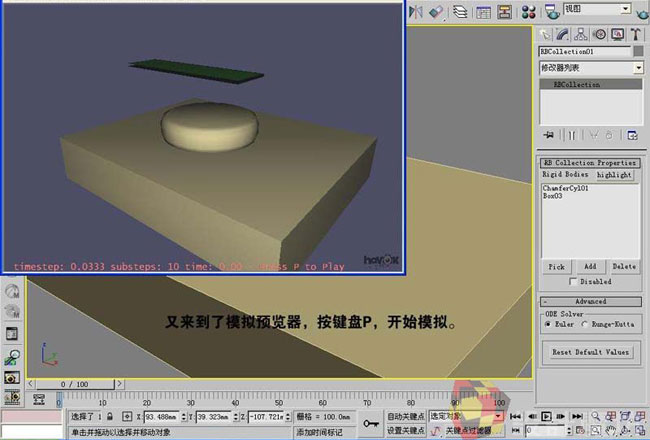This screenshot has height=440, width=650.
Task: Switch to the Utilities hammer tab
Action: [x=635, y=35]
